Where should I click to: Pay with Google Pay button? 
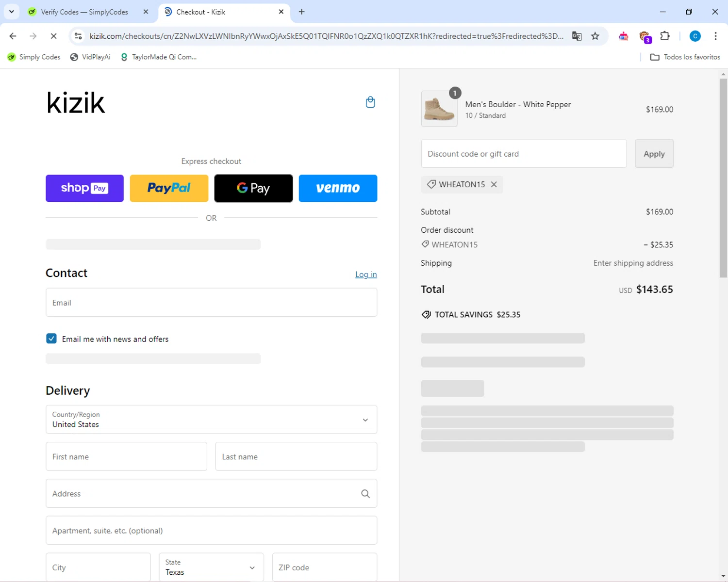click(253, 188)
